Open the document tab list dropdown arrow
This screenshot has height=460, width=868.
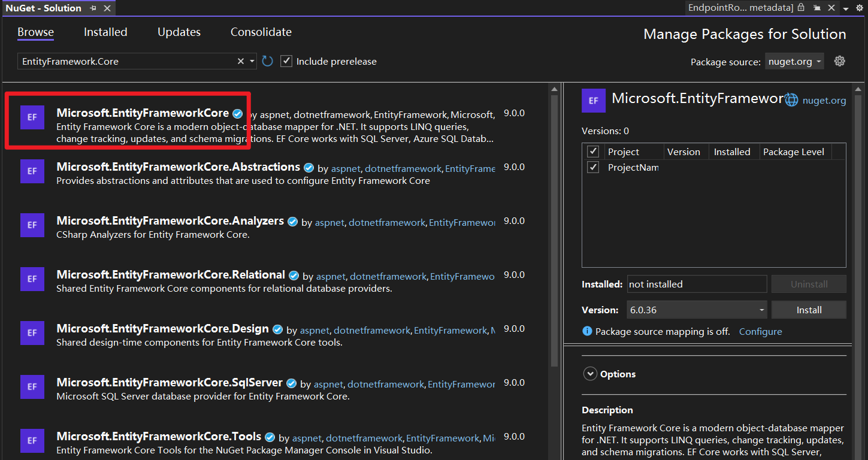click(846, 8)
